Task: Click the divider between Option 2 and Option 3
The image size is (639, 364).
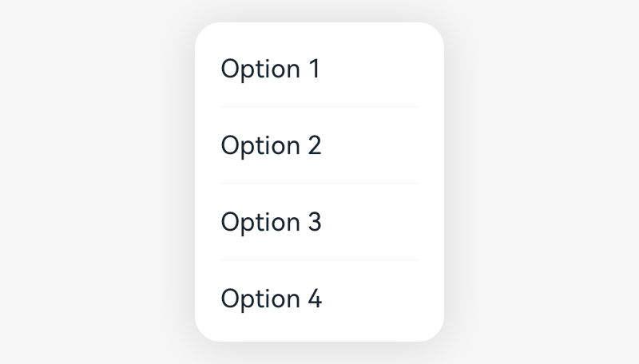Action: tap(319, 183)
